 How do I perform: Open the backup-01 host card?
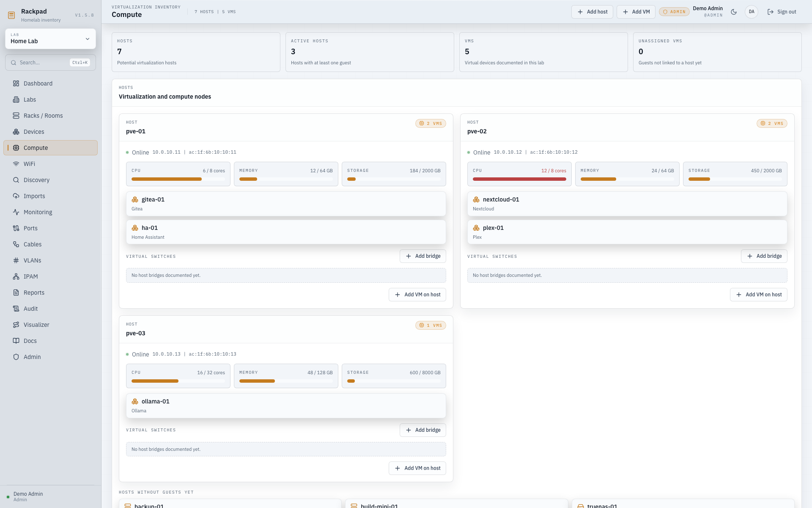[230, 504]
